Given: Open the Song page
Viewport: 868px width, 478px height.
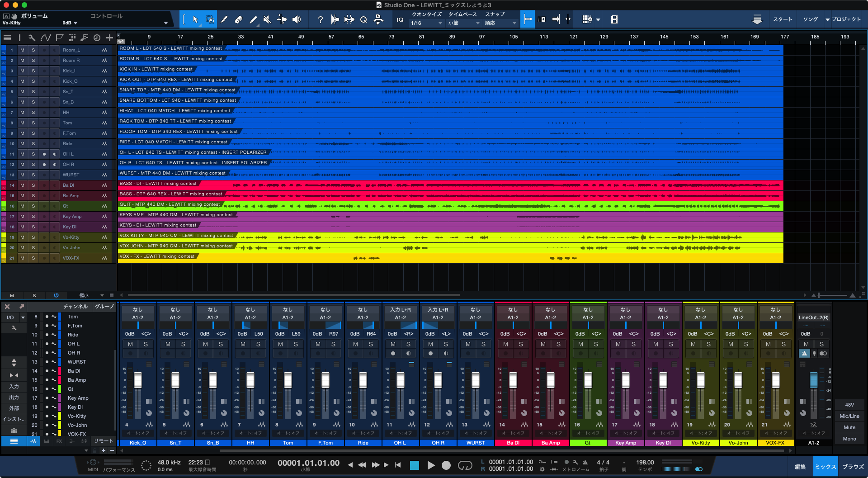Looking at the screenshot, I should [811, 19].
